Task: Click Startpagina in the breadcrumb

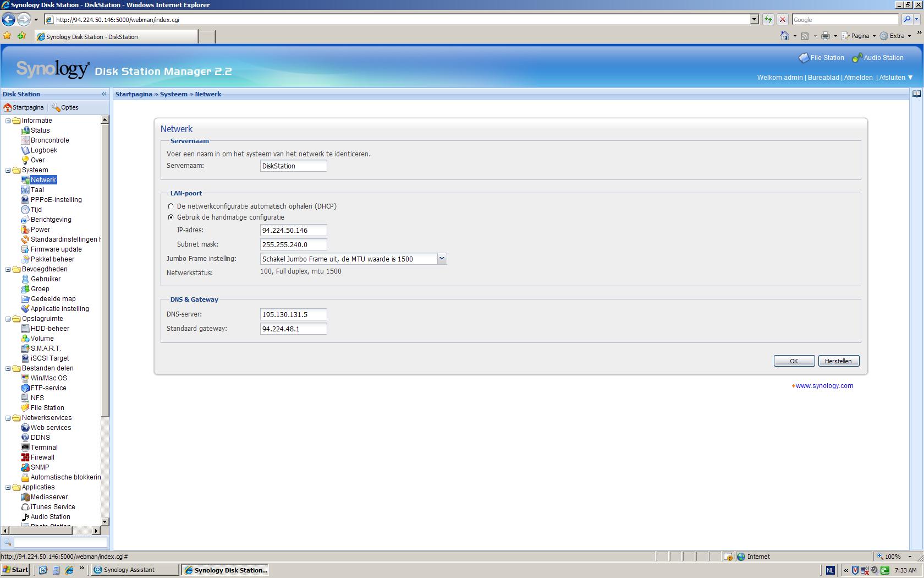Action: [134, 94]
